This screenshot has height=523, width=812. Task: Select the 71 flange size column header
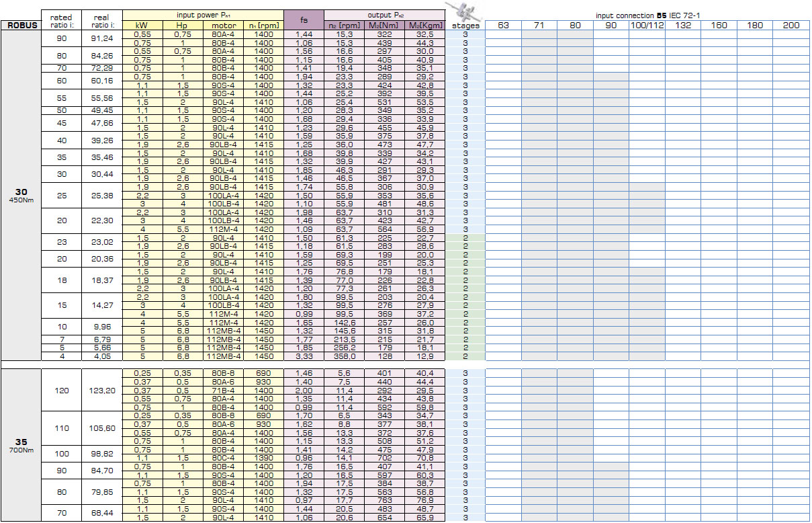coord(539,26)
